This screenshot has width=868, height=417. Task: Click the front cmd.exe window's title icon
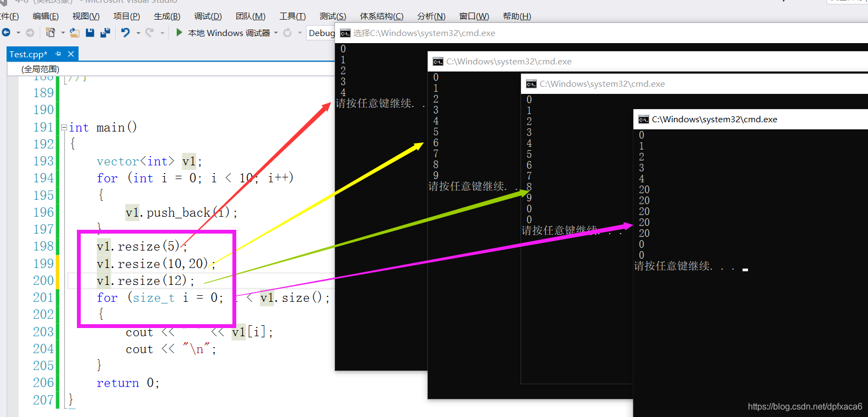[x=643, y=120]
